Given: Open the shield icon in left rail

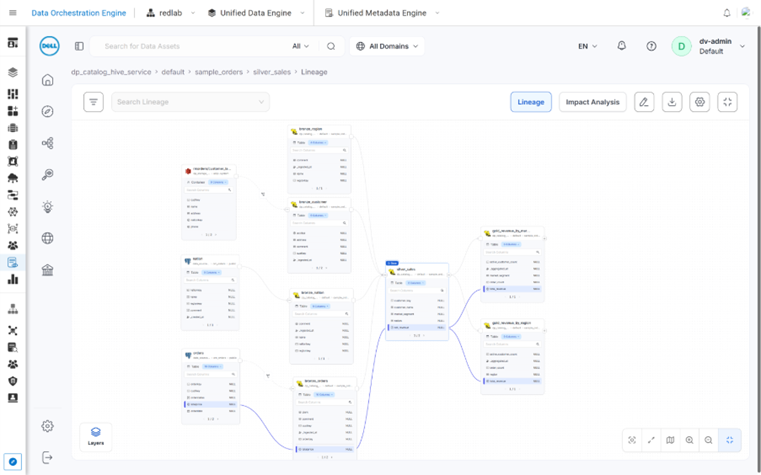Looking at the screenshot, I should pyautogui.click(x=13, y=381).
